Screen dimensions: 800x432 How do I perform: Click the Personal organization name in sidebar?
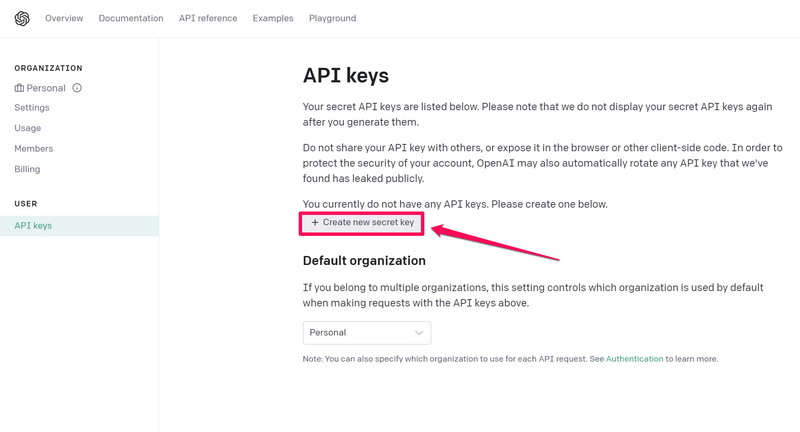[x=46, y=88]
